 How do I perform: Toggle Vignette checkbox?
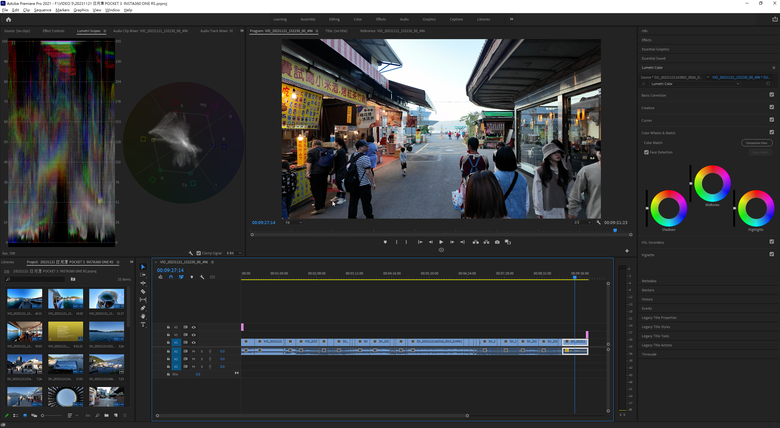(772, 254)
